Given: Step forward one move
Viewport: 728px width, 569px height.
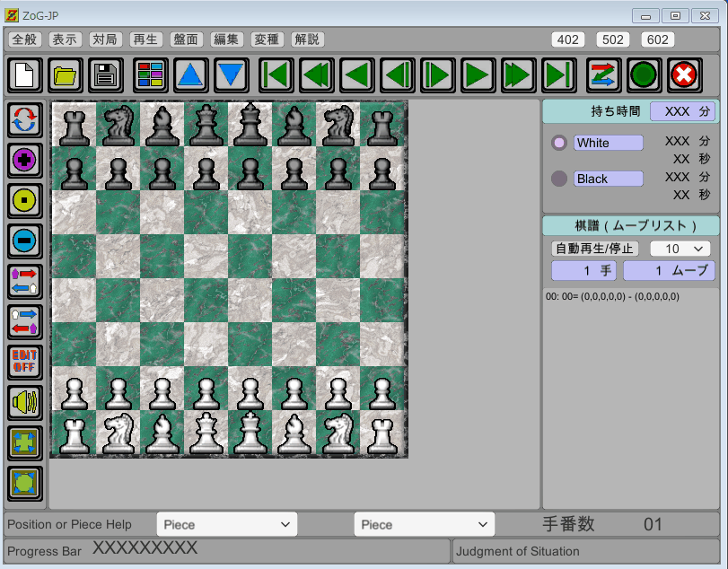Looking at the screenshot, I should click(438, 74).
